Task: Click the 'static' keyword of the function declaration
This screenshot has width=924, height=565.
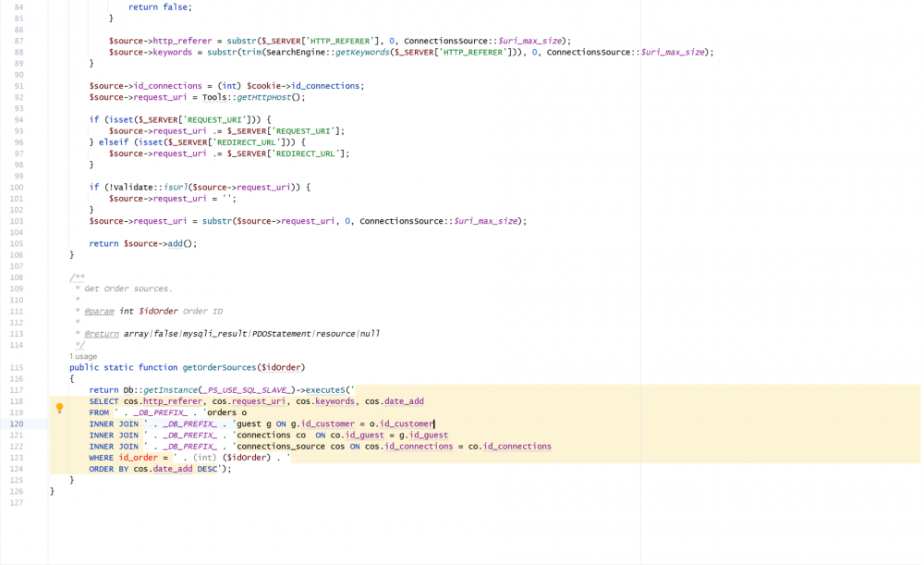Action: [118, 367]
